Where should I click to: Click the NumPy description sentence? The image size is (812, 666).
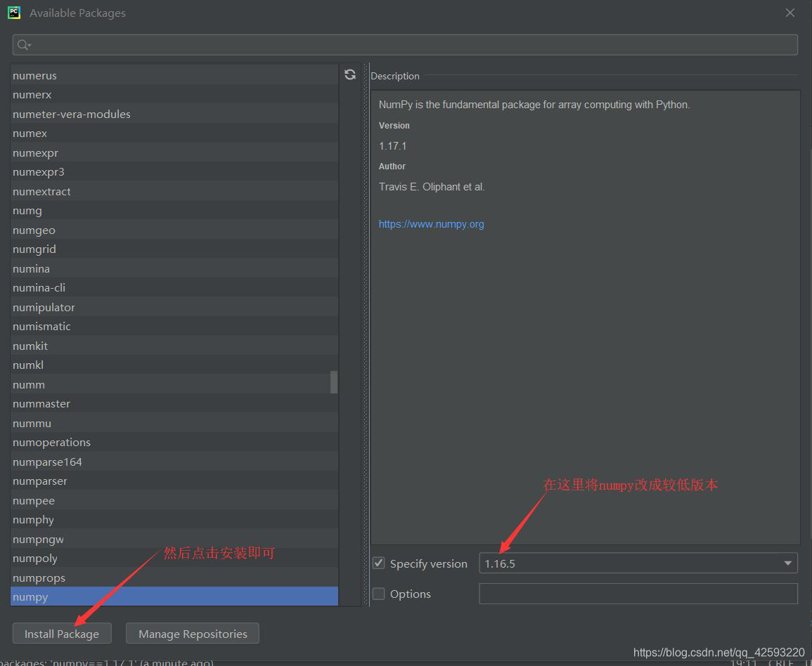click(534, 105)
